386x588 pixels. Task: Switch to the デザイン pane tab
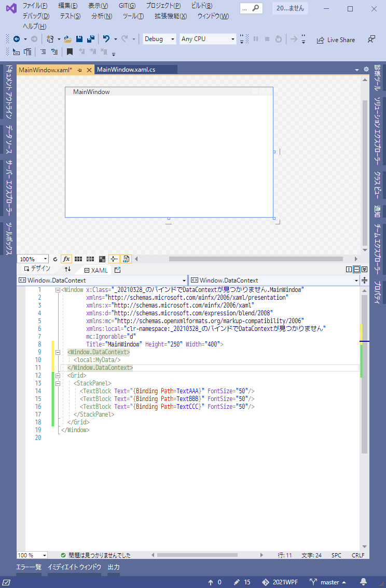(x=37, y=269)
